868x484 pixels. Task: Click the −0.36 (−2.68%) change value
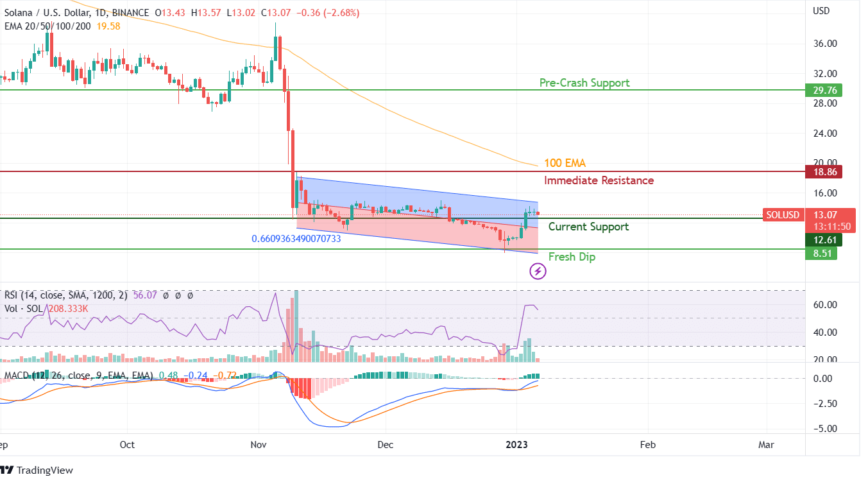point(328,13)
